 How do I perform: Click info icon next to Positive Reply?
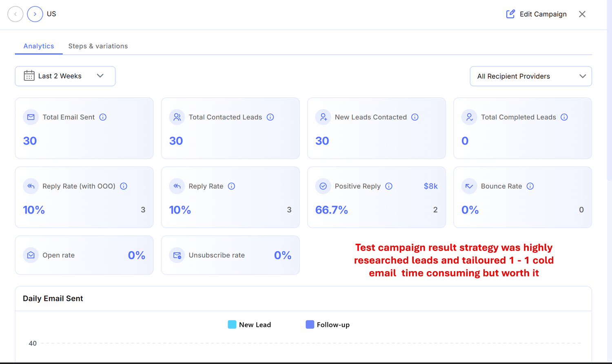tap(389, 186)
